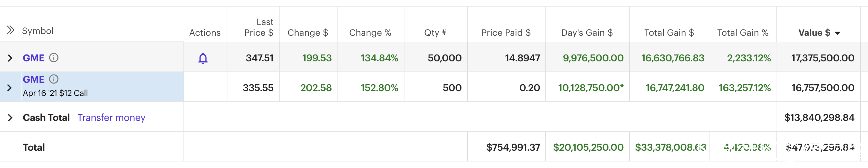Expand all symbols with double chevron icon
The image size is (868, 168).
pyautogui.click(x=10, y=30)
